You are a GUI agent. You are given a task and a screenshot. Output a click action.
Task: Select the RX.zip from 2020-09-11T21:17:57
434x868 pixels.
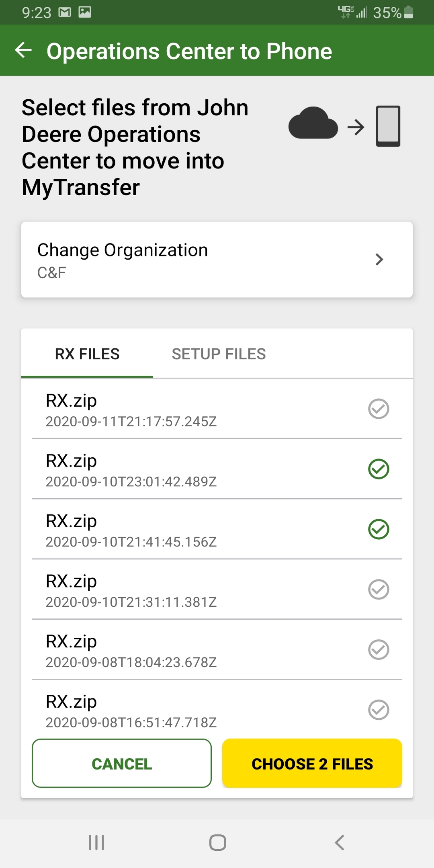pos(379,409)
